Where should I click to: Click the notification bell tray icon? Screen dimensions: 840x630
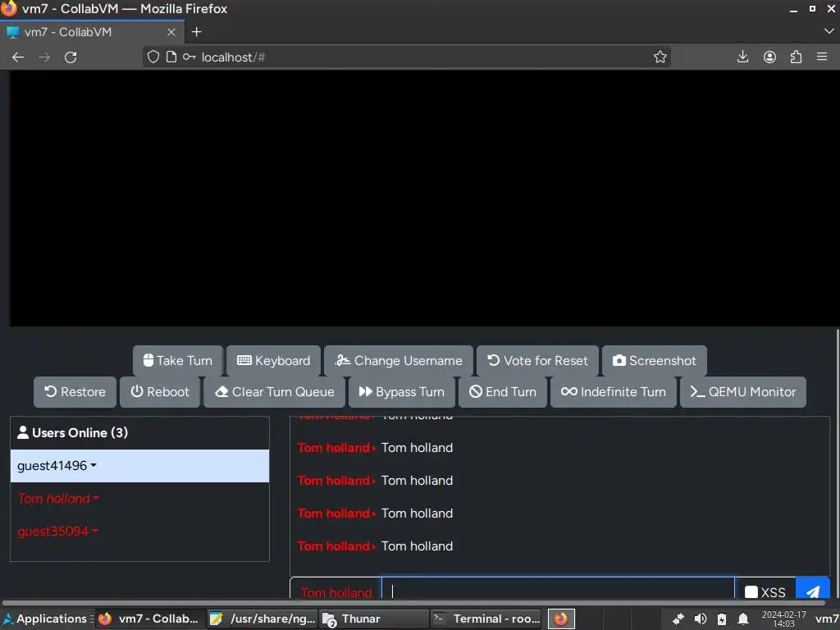743,619
